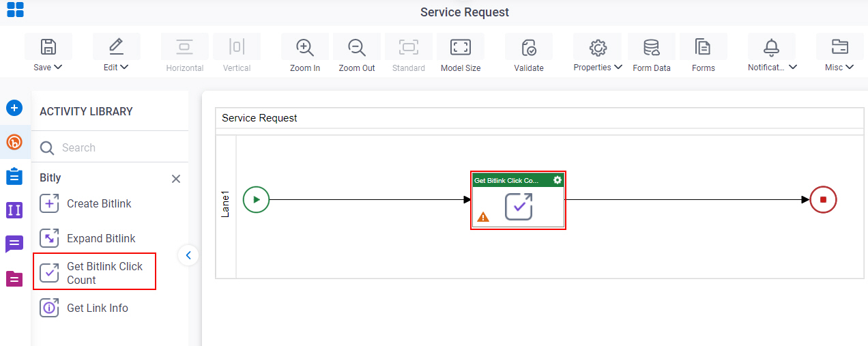Viewport: 868px width, 346px height.
Task: Expand the Notifications dropdown arrow
Action: tap(794, 67)
